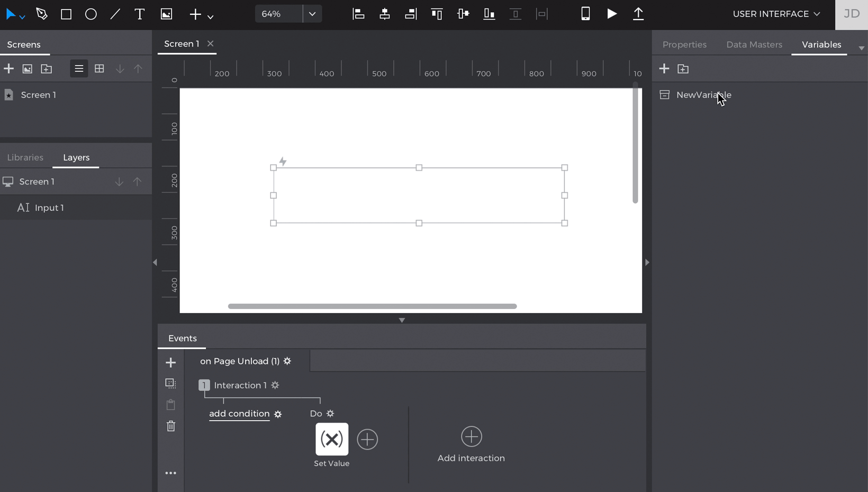Open Interaction 1 gear settings
The height and width of the screenshot is (492, 868).
click(275, 385)
